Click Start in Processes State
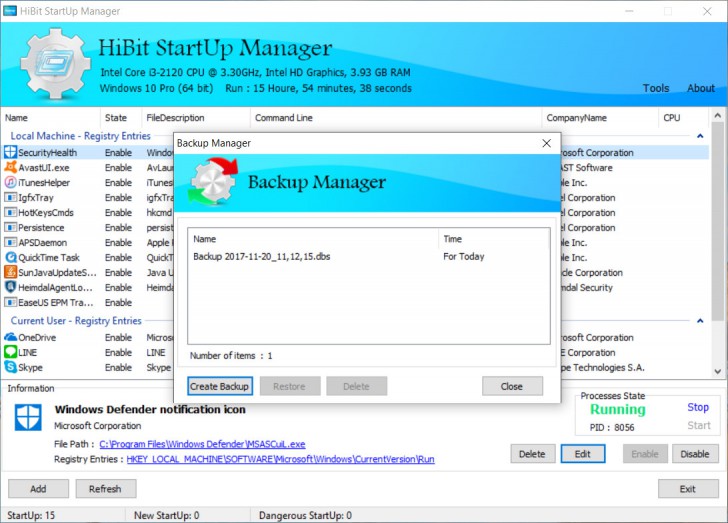 (x=699, y=425)
